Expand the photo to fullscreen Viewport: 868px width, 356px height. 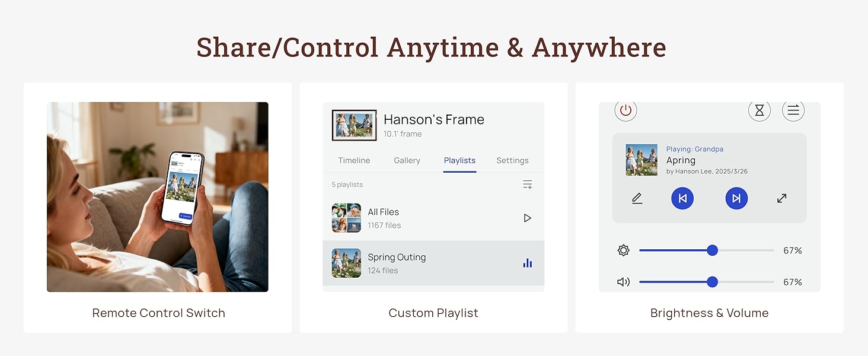tap(781, 199)
